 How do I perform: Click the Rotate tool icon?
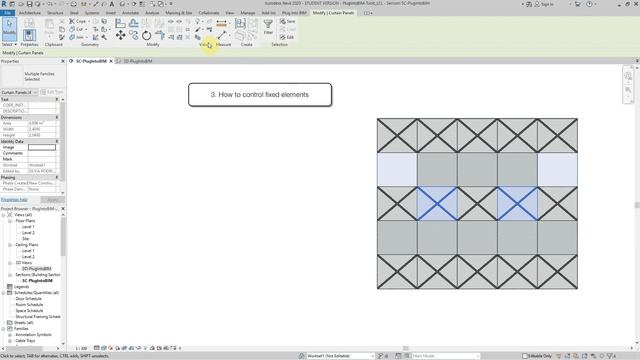click(x=147, y=36)
